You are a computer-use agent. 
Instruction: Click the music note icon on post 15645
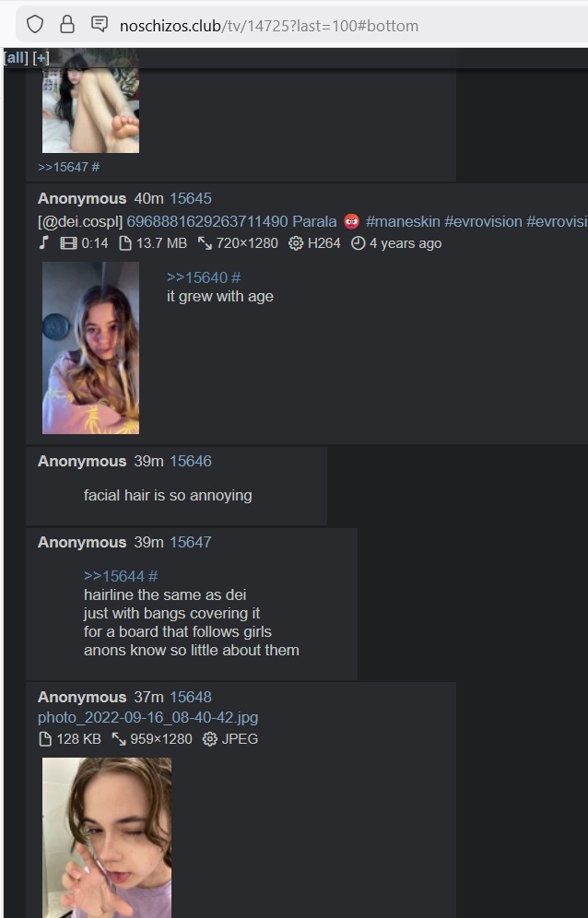(44, 243)
